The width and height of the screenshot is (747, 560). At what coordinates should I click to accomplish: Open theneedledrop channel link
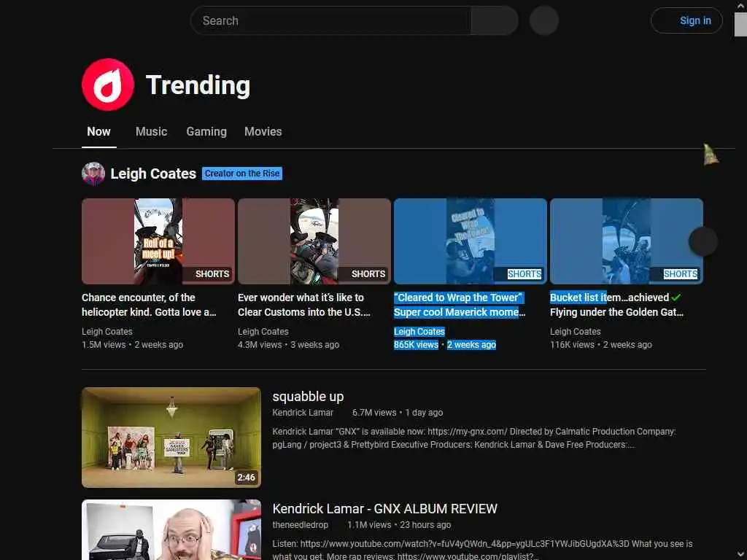click(x=300, y=525)
